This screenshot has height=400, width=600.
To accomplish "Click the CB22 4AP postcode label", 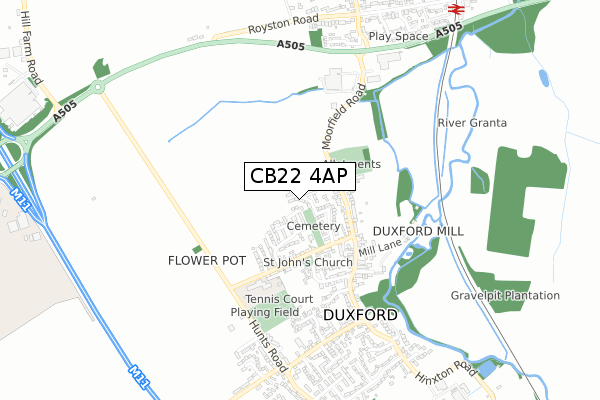I will coord(300,176).
